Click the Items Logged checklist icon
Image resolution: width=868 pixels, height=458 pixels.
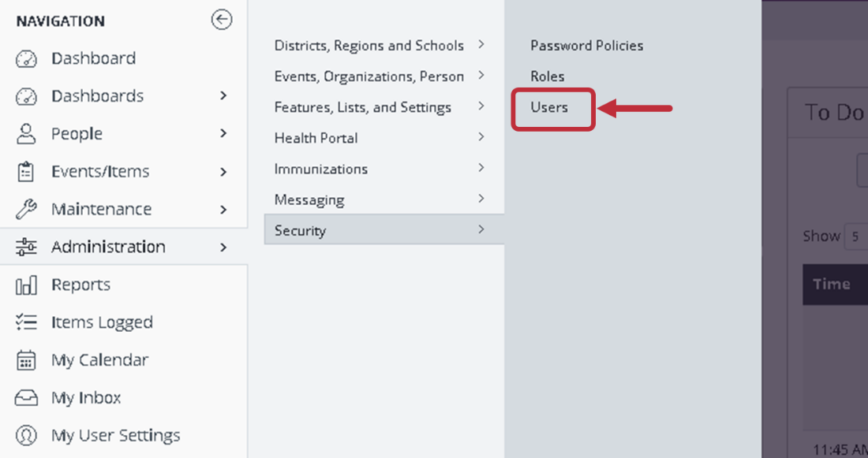tap(27, 322)
